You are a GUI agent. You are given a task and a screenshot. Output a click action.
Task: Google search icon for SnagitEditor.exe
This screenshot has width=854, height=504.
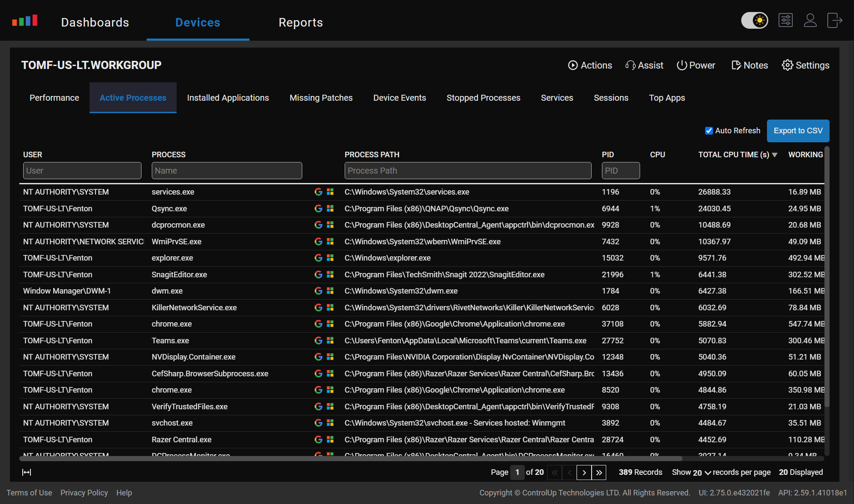(319, 275)
